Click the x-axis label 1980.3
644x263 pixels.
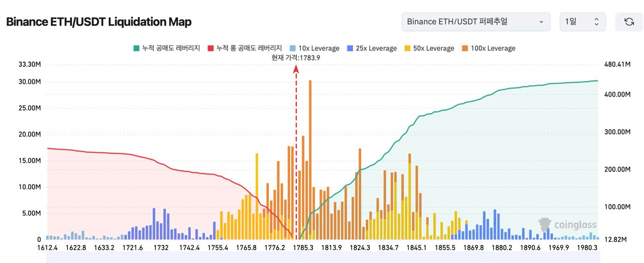(x=587, y=247)
